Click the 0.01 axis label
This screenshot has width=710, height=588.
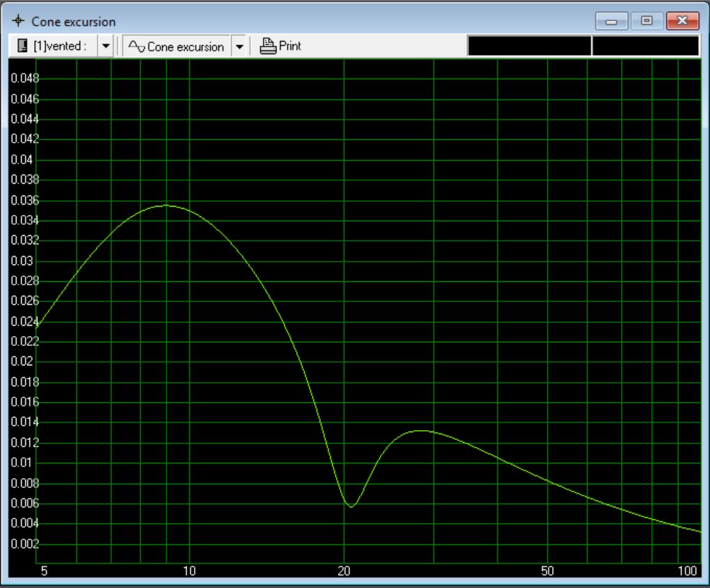click(x=22, y=463)
